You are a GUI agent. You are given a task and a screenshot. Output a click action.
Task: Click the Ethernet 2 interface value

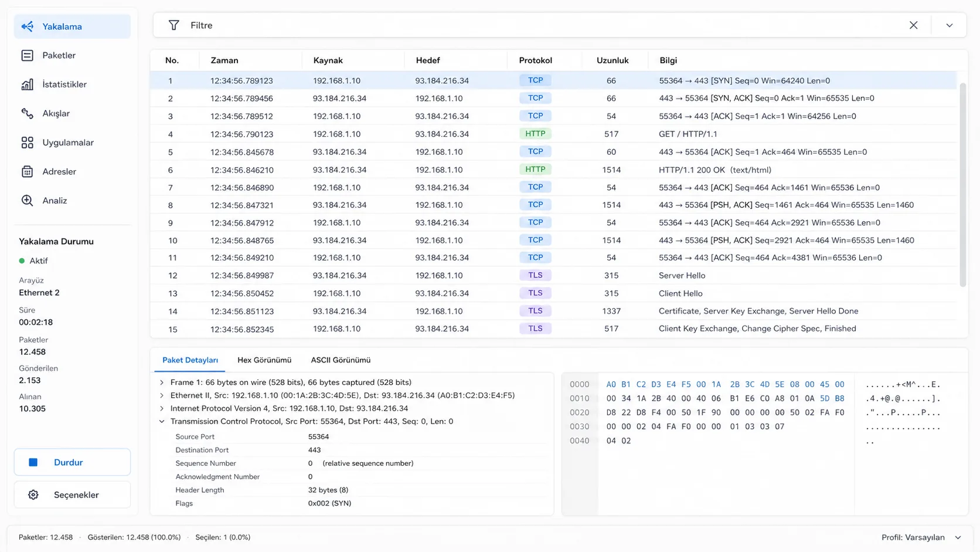39,293
